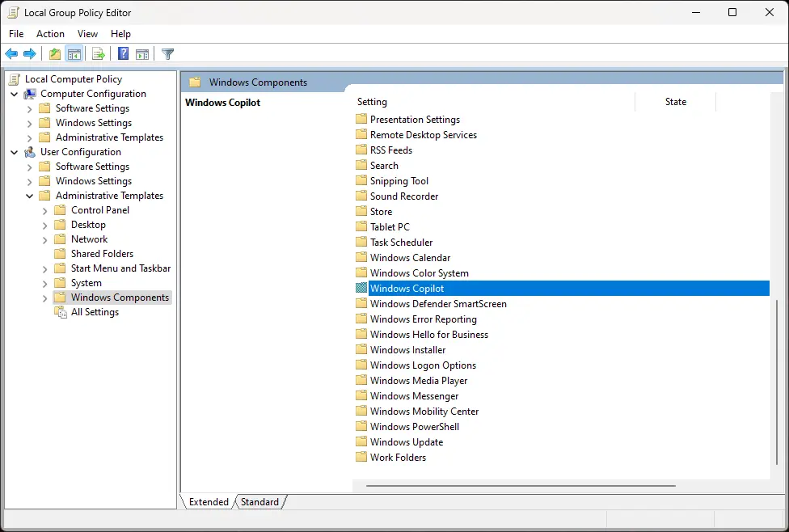The height and width of the screenshot is (532, 789).
Task: Click the Computer Configuration computer icon
Action: 30,94
